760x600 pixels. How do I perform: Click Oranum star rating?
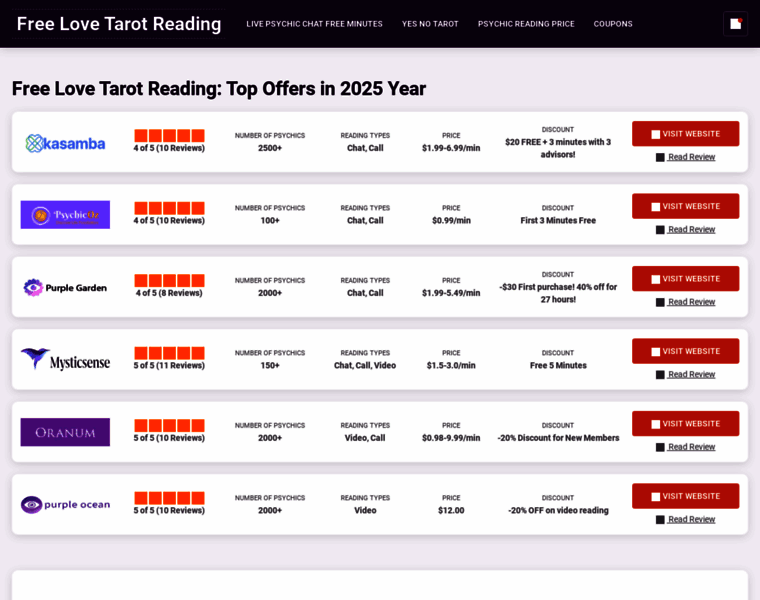[x=169, y=425]
